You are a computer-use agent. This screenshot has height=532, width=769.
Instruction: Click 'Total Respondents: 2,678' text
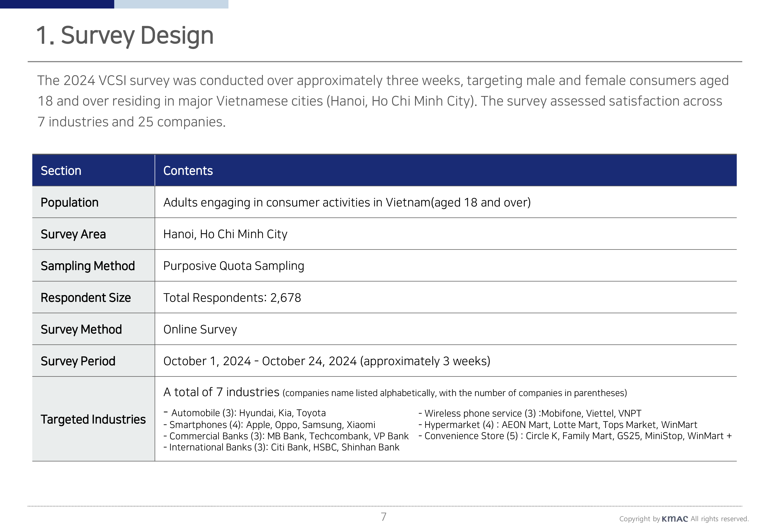click(232, 297)
